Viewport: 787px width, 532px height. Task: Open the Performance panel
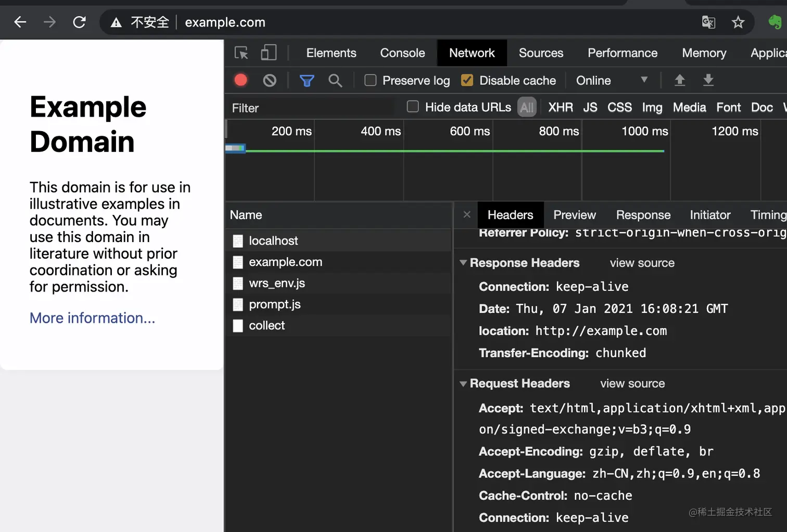pos(623,53)
